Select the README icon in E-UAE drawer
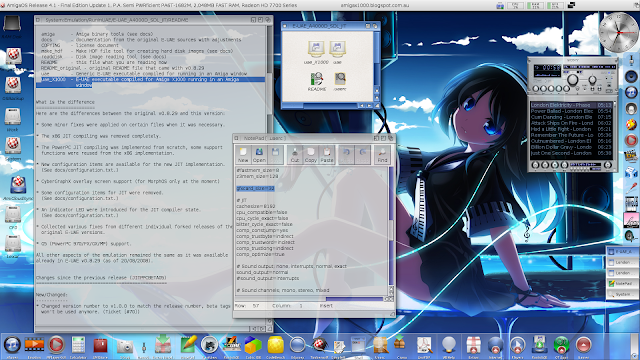This screenshot has height=360, width=640. tap(317, 81)
